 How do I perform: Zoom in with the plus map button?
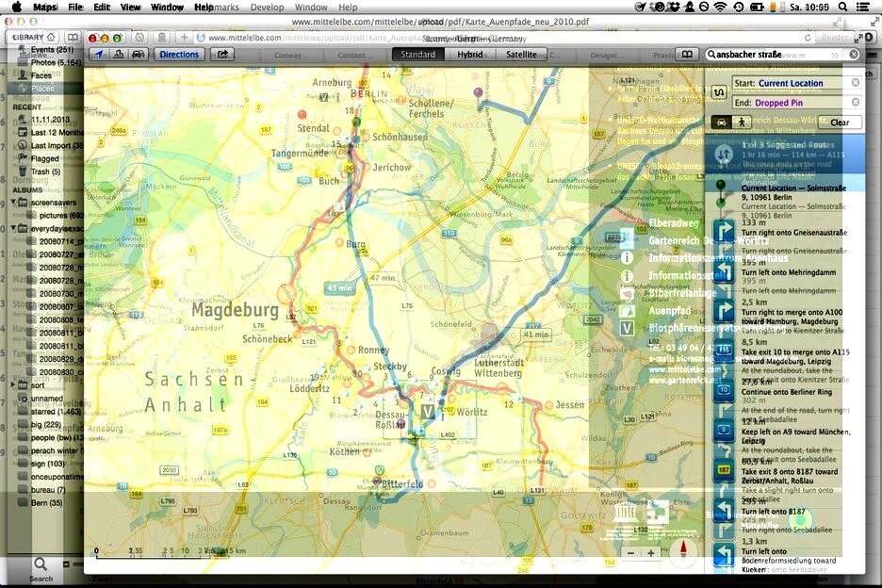(651, 553)
